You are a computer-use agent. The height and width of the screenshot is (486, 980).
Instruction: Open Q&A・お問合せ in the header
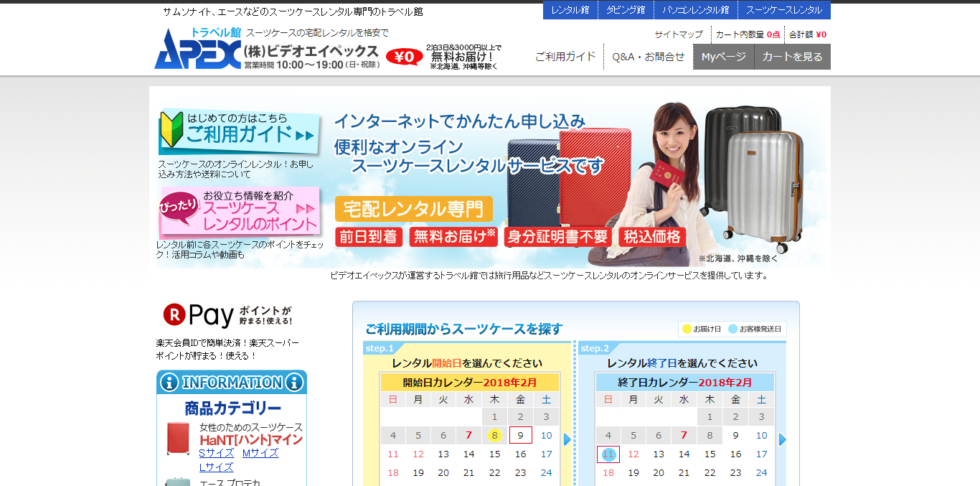pyautogui.click(x=649, y=57)
